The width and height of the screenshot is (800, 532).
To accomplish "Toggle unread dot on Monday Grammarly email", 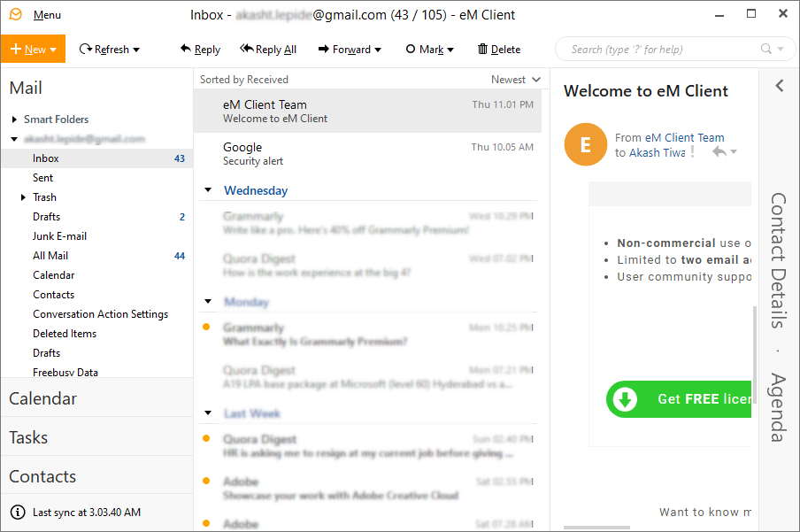I will coord(206,327).
